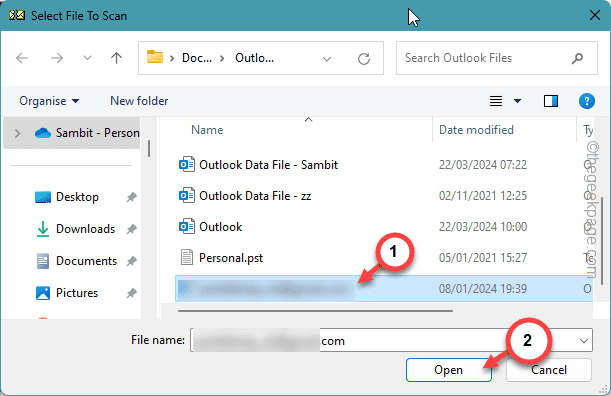Screen dimensions: 611x396
Task: Select the Personal.pst file
Action: tap(231, 258)
